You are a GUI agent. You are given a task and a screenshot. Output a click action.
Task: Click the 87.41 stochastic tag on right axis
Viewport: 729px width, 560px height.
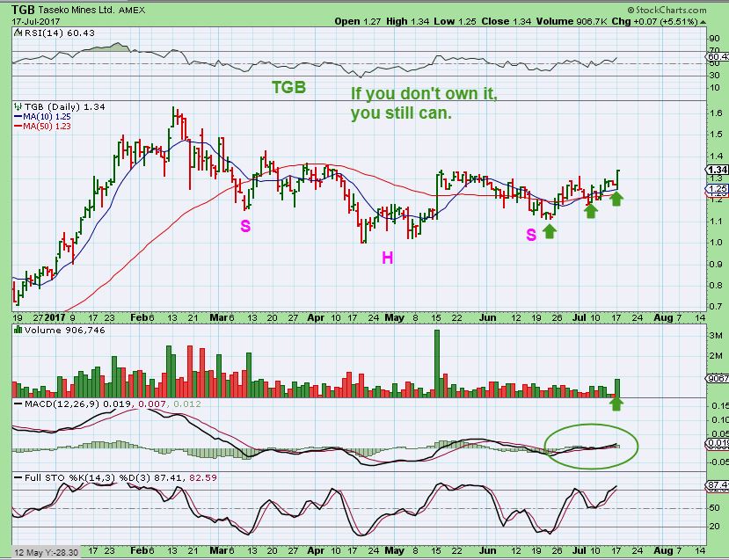(x=717, y=484)
